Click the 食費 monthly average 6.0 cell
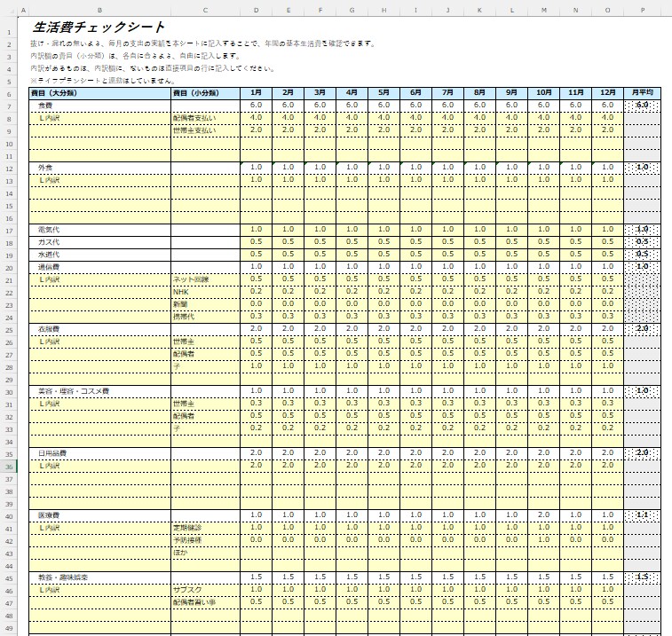The height and width of the screenshot is (636, 672). pos(643,106)
